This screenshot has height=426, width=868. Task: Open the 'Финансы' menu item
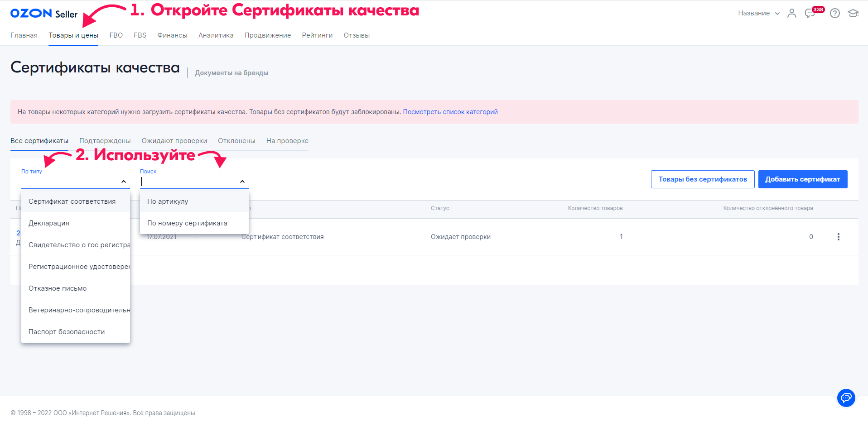pyautogui.click(x=172, y=35)
